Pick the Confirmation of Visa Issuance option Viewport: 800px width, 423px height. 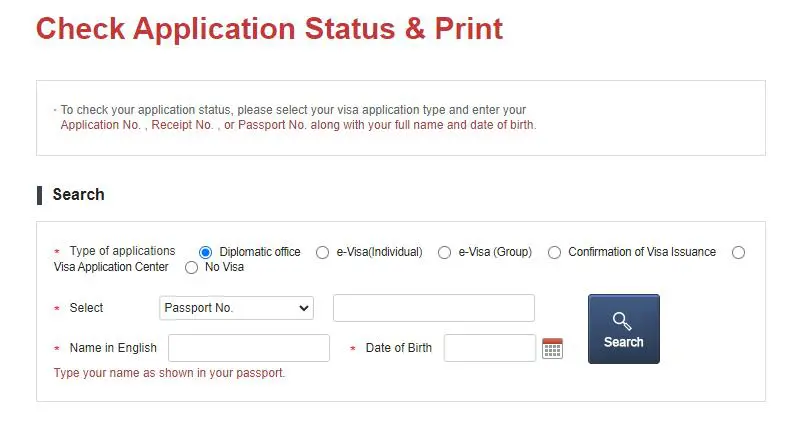(x=554, y=252)
